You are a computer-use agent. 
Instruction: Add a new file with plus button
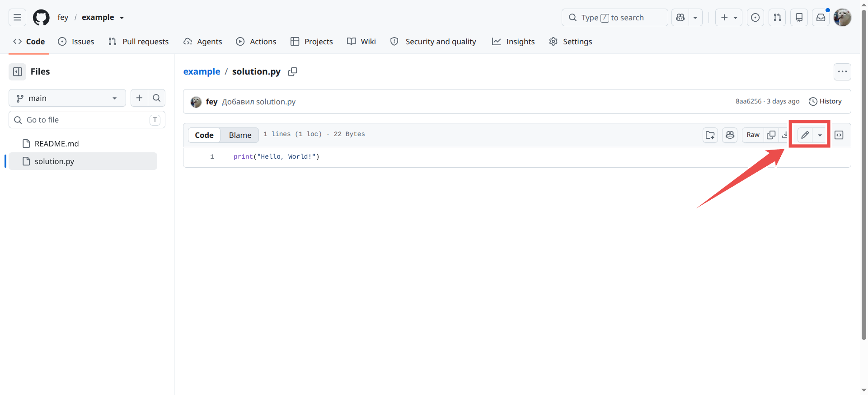(139, 98)
